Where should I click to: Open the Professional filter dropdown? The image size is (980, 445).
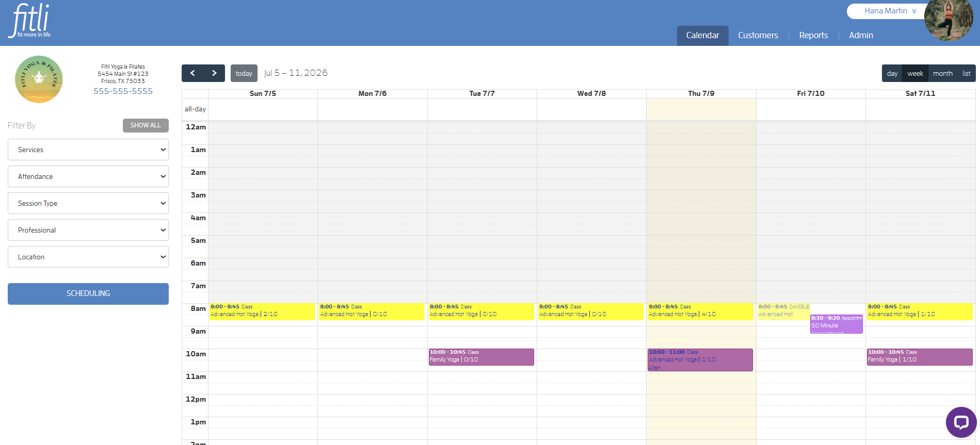tap(88, 230)
